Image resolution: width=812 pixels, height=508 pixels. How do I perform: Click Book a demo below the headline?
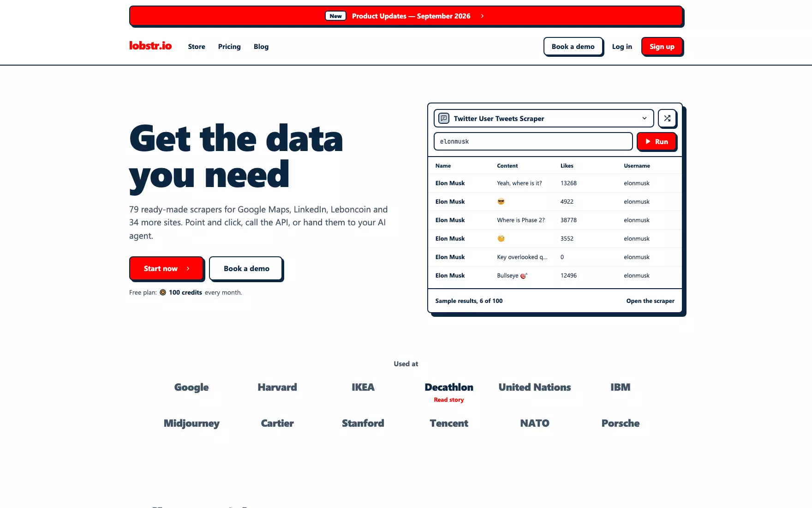[246, 268]
